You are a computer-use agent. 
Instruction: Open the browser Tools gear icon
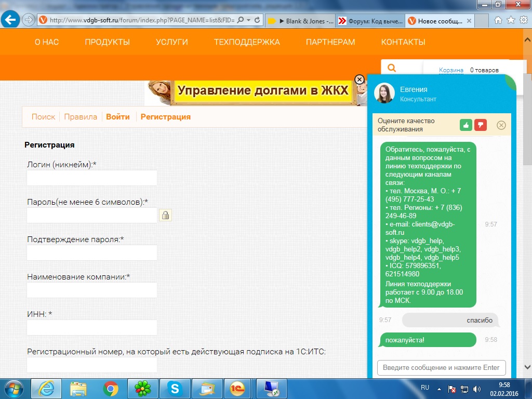[523, 20]
